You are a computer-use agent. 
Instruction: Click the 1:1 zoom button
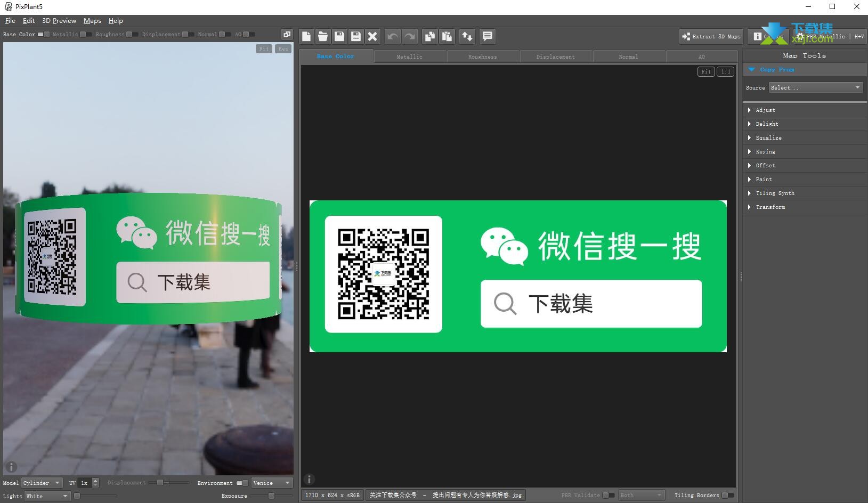725,71
